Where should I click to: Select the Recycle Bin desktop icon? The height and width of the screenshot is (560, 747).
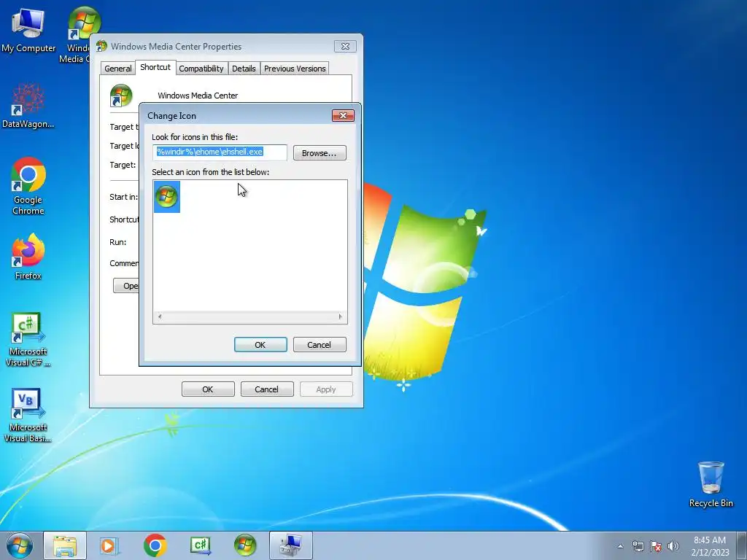(711, 484)
